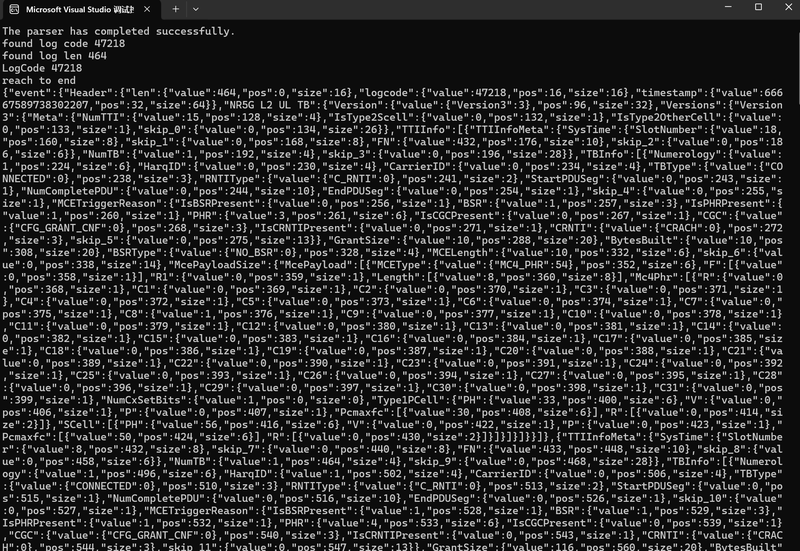Open a new terminal tab with plus
Screen dimensions: 800x551
[x=176, y=9]
